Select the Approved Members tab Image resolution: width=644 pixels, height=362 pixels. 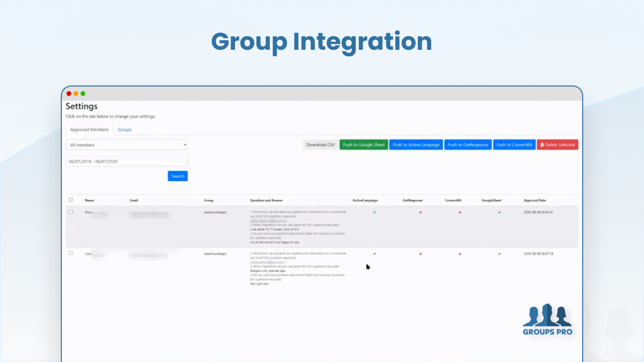[x=89, y=130]
